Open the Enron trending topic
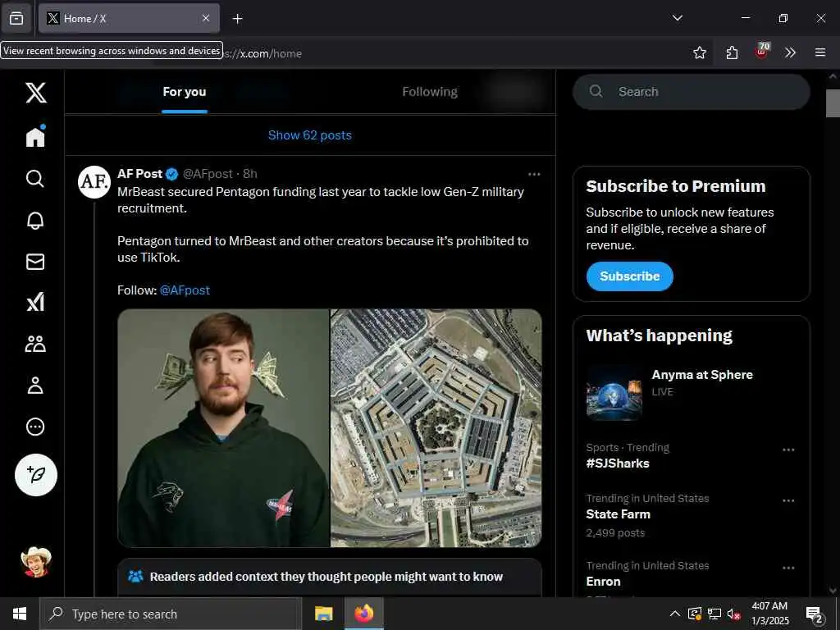Image resolution: width=840 pixels, height=630 pixels. click(603, 582)
